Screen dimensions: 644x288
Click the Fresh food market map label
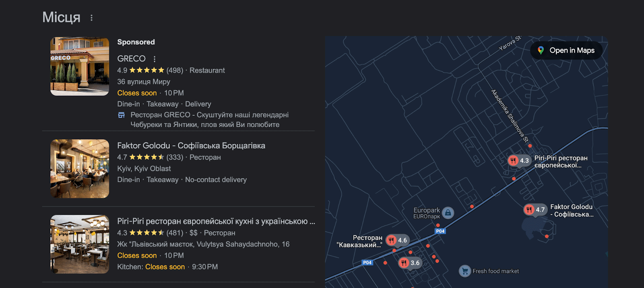[495, 271]
